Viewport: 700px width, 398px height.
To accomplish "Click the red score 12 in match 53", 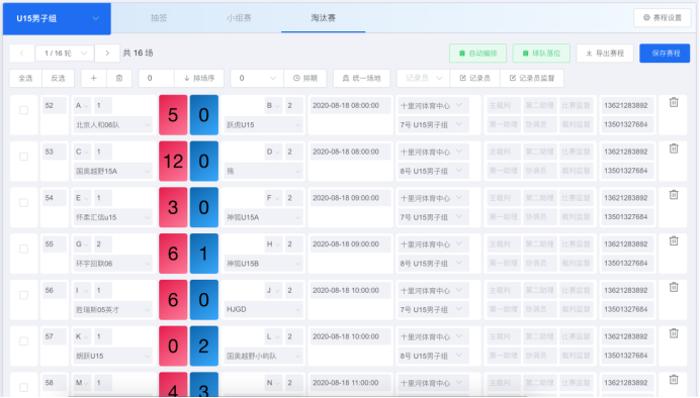I will tap(173, 161).
